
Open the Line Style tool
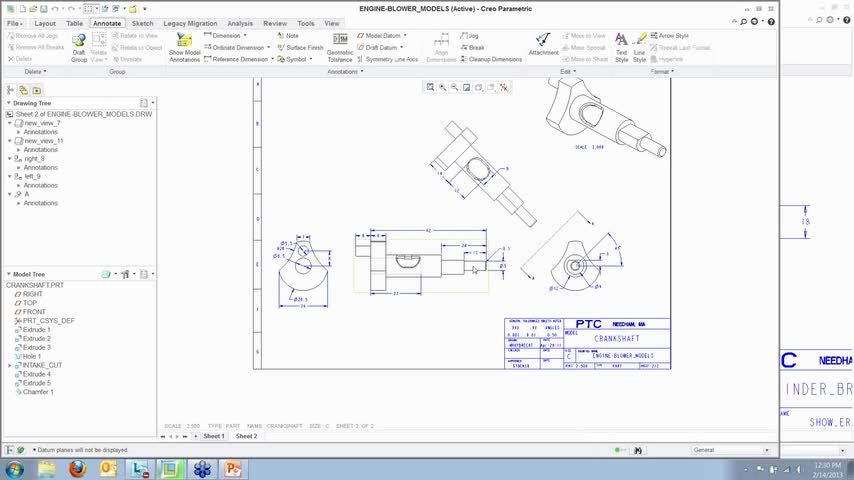point(639,47)
